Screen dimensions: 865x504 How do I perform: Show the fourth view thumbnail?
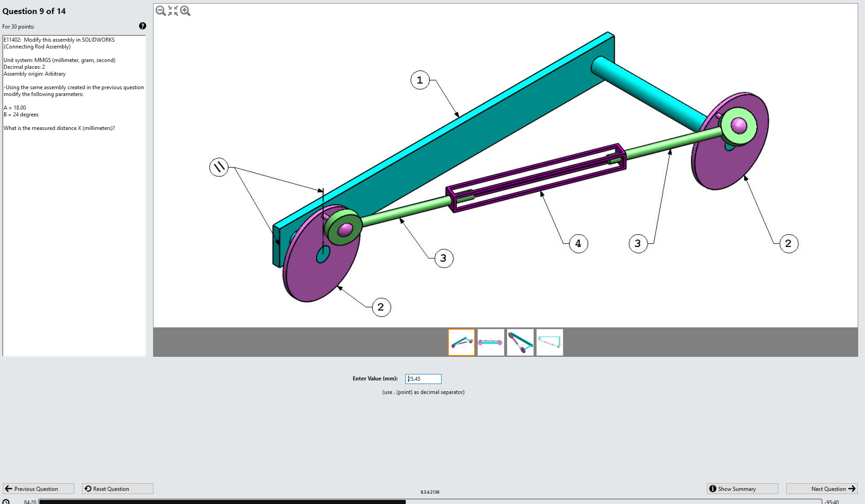(x=549, y=342)
